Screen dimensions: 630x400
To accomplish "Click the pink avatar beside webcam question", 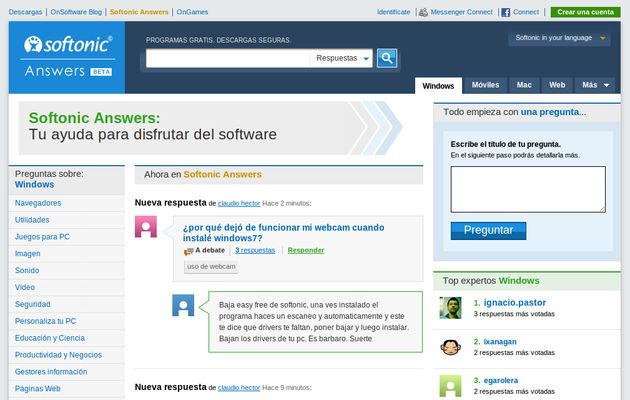I will (x=146, y=227).
